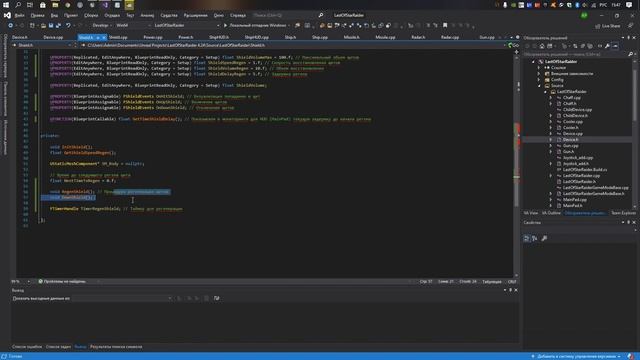Expand the Gun.cpp tree node
The image size is (640, 360).
[551, 146]
